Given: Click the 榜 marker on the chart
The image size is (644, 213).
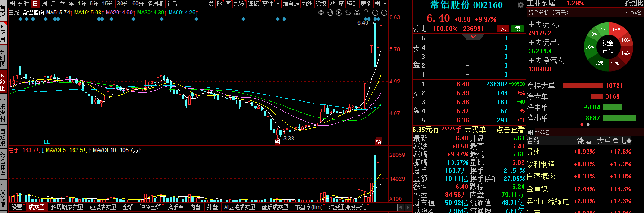Looking at the screenshot, I should [379, 141].
